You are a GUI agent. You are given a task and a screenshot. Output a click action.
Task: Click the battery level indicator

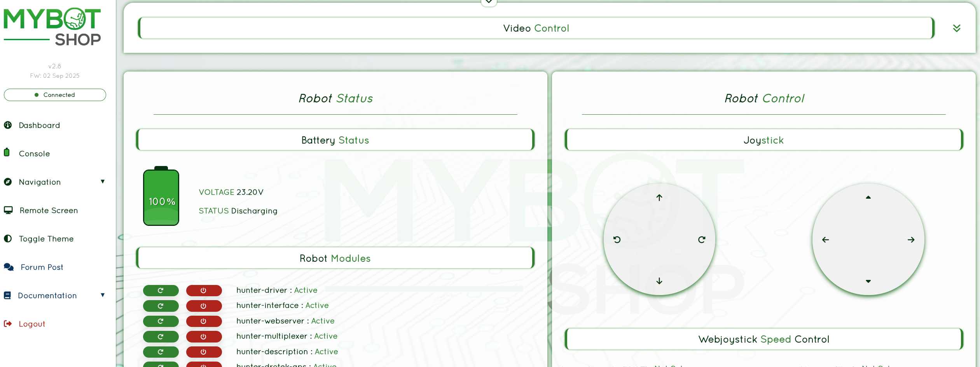coord(161,197)
